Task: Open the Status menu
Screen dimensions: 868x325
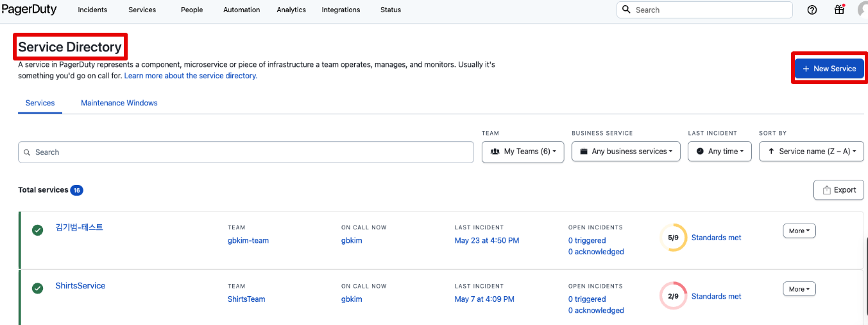Action: (391, 10)
